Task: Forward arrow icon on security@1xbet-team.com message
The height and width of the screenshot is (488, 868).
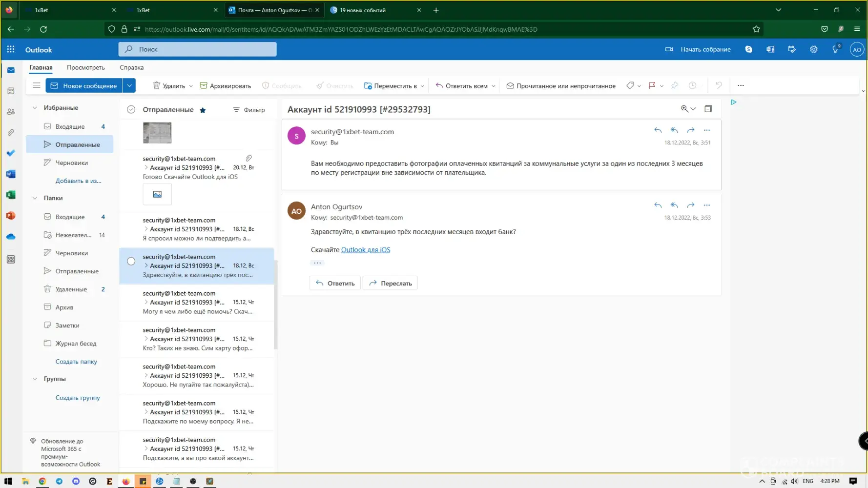Action: tap(690, 130)
